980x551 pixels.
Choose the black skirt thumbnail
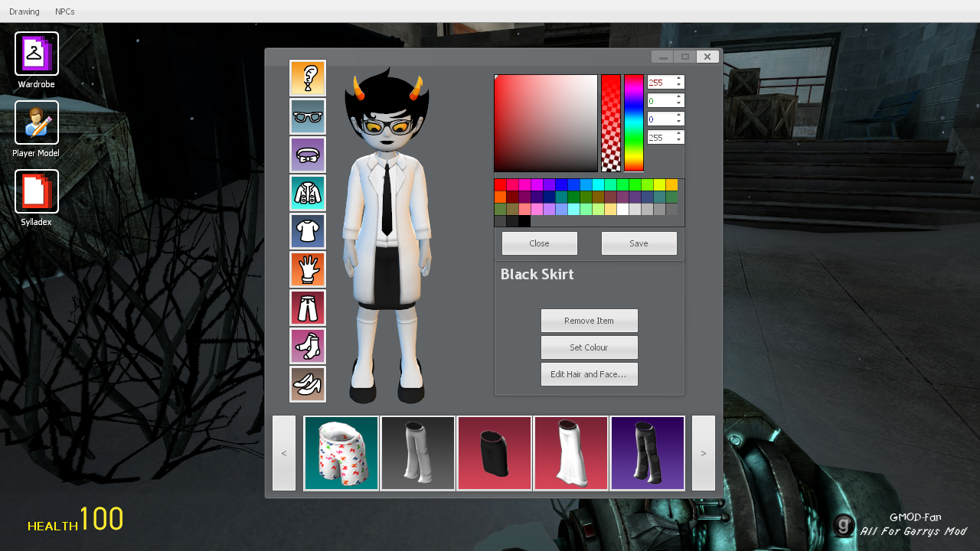[495, 453]
